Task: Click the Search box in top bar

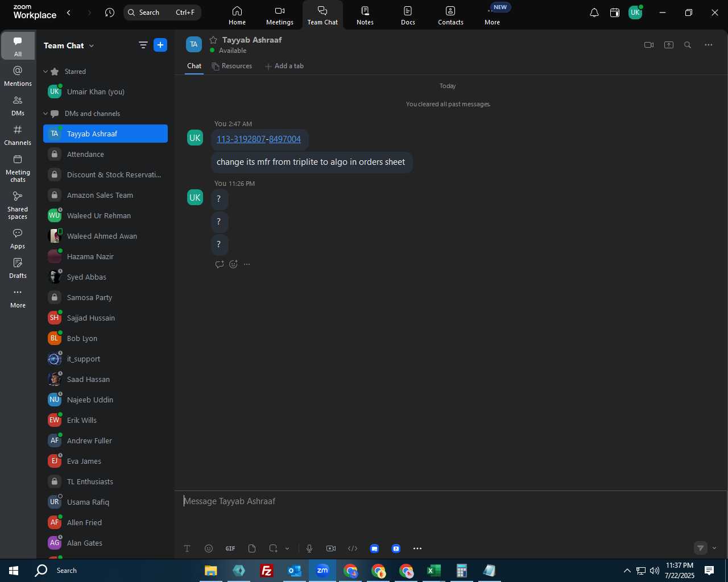Action: click(x=162, y=13)
